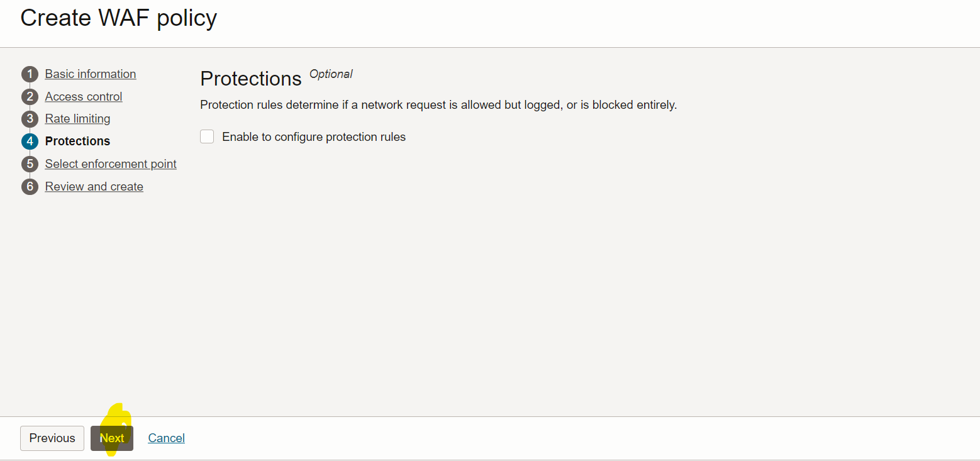The height and width of the screenshot is (461, 980).
Task: Click the Optional tag beside Protections heading
Action: coord(331,74)
